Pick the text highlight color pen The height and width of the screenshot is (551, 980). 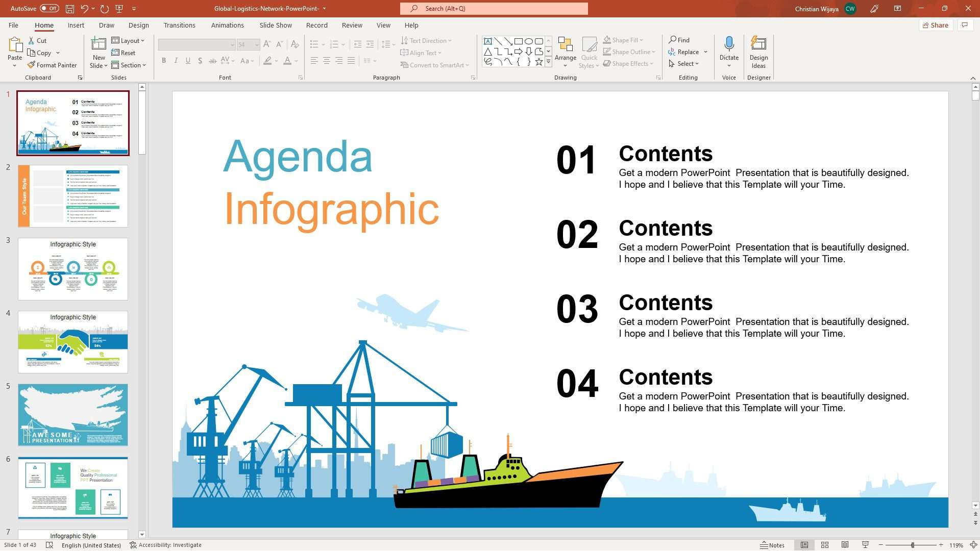(267, 61)
